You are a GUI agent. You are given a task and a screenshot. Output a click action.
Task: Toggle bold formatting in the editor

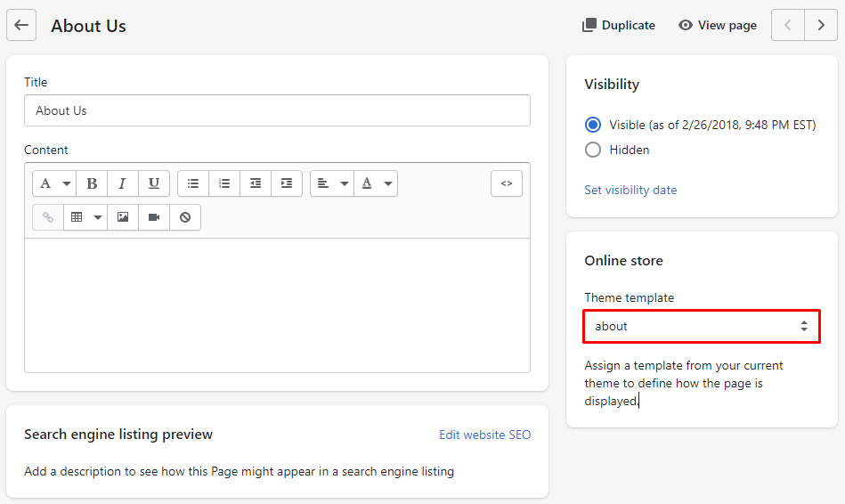click(92, 183)
